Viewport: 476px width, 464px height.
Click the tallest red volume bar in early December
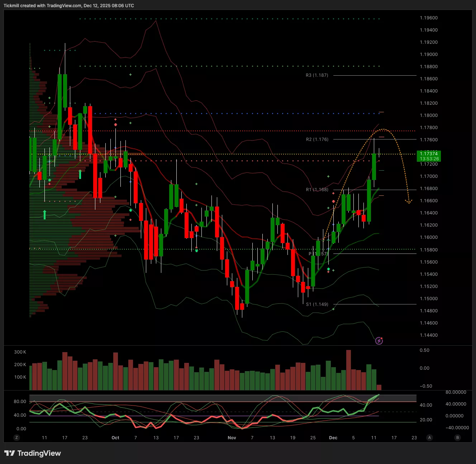coord(348,370)
